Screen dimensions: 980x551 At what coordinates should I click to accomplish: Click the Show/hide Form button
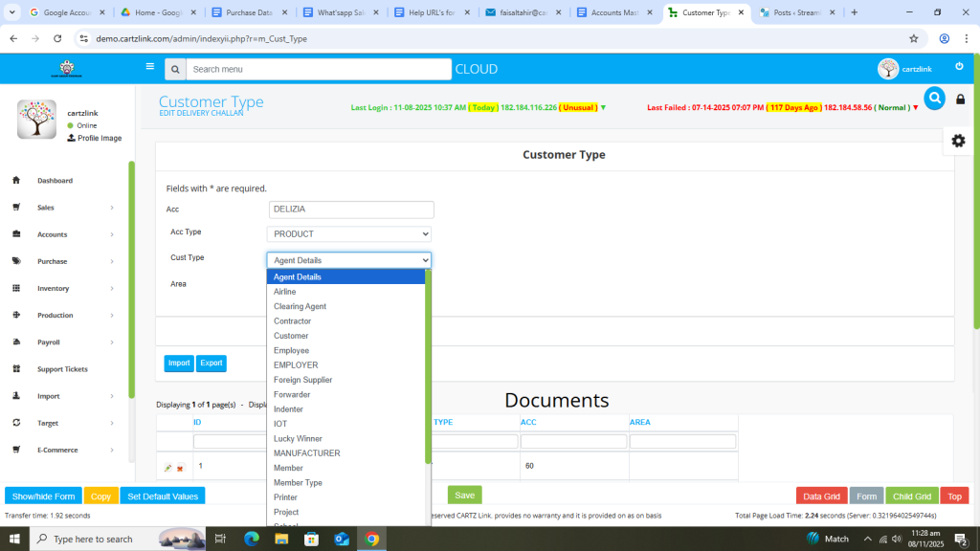click(x=43, y=496)
